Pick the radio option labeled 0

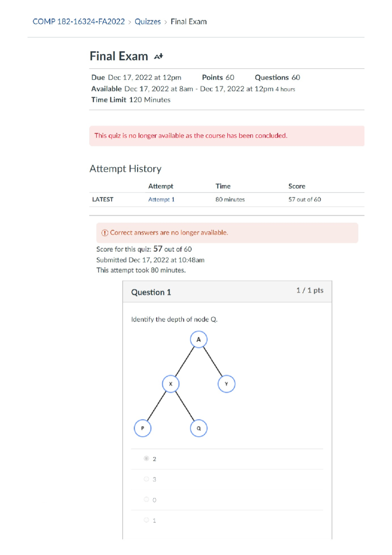click(146, 499)
